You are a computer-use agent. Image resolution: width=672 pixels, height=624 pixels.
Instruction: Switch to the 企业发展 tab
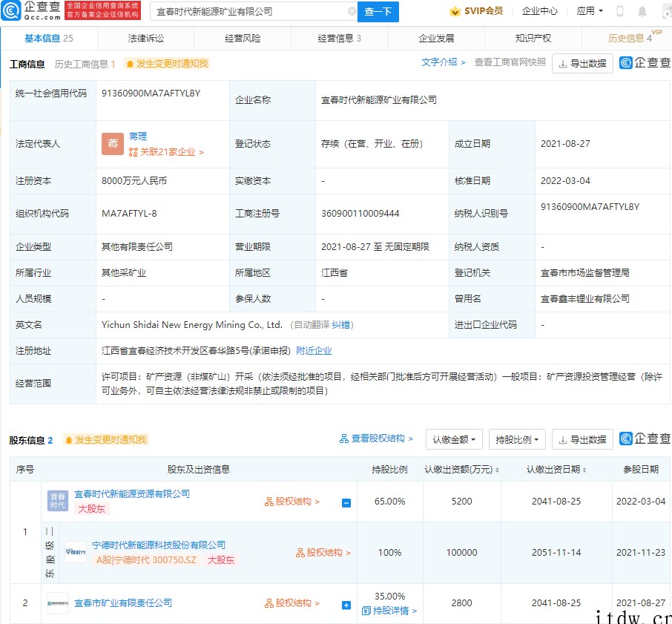point(436,38)
